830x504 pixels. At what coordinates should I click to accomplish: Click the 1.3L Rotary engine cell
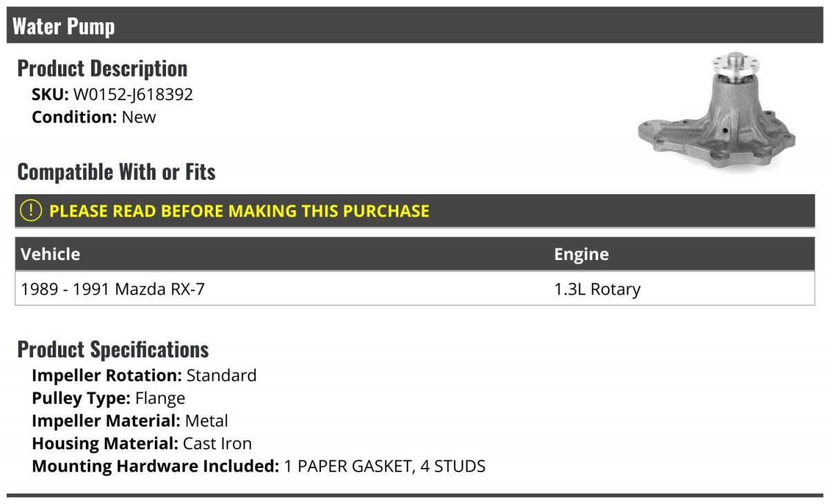598,289
